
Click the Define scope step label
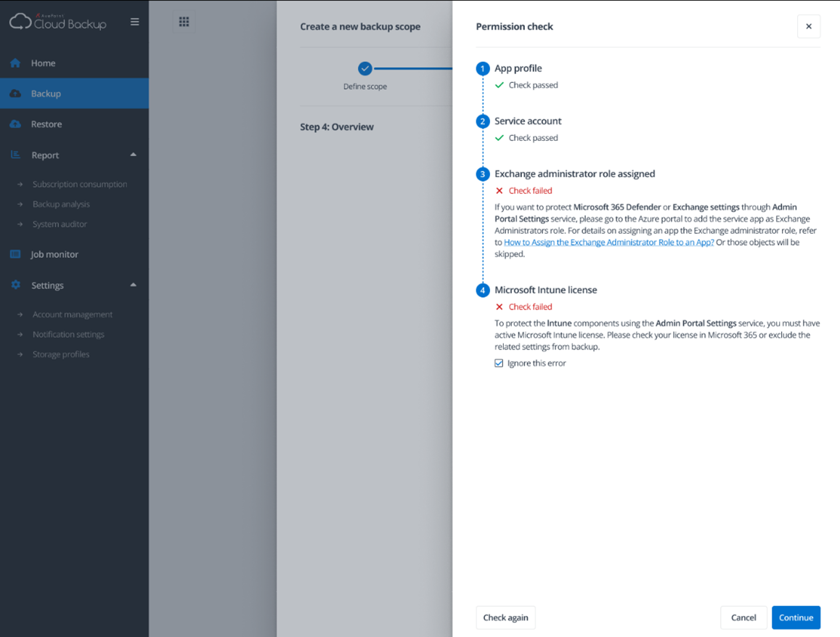[x=364, y=86]
